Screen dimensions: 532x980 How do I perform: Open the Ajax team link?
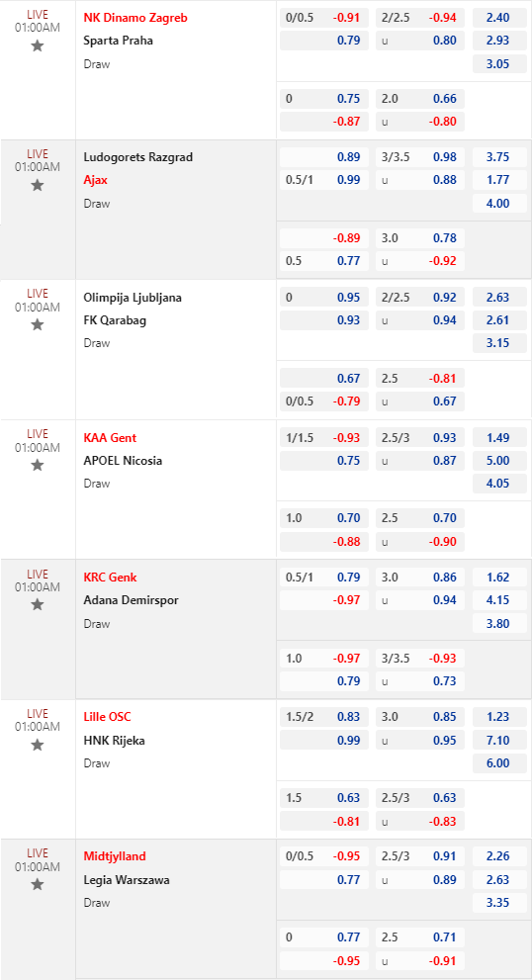pyautogui.click(x=96, y=180)
